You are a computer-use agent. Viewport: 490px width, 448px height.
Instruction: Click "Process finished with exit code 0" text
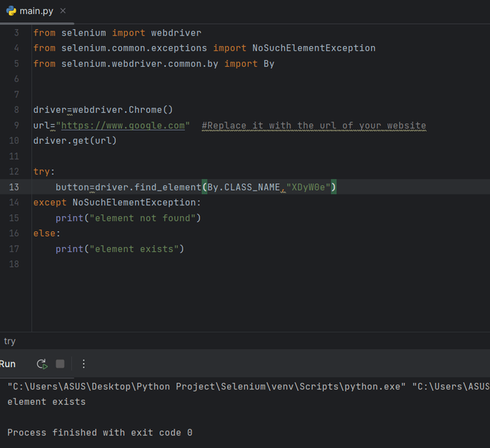(99, 432)
